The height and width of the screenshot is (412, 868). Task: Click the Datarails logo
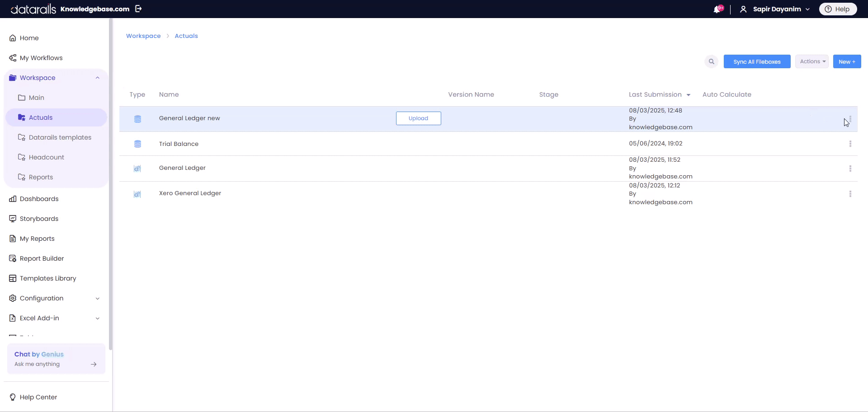coord(32,9)
